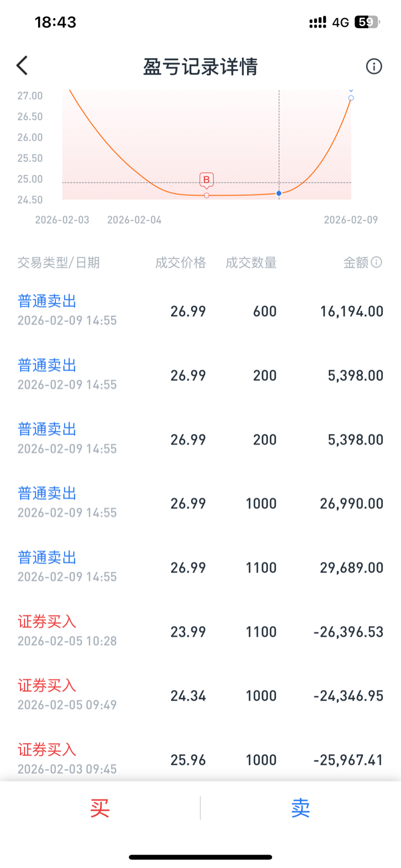Open the 600-share 普通卖出 record

[x=200, y=311]
